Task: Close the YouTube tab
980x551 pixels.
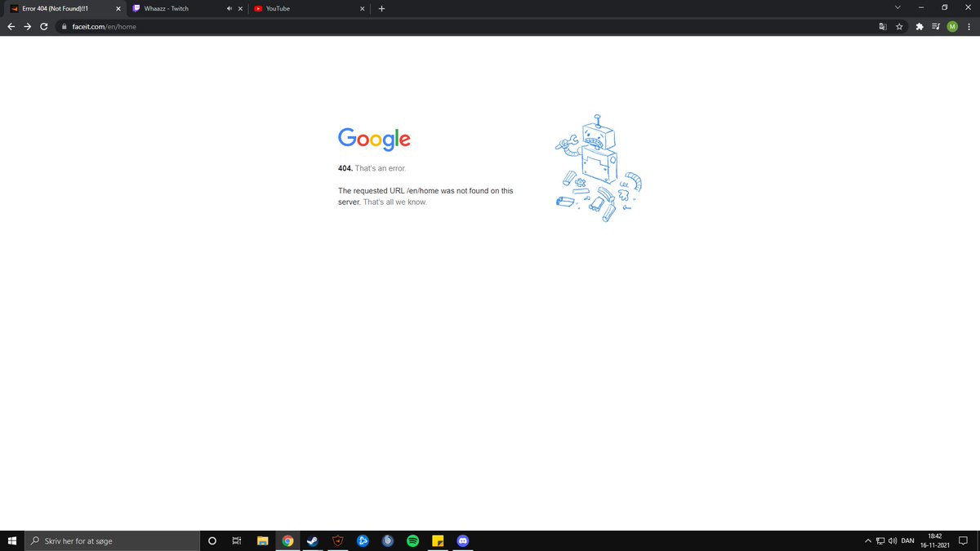Action: (362, 8)
